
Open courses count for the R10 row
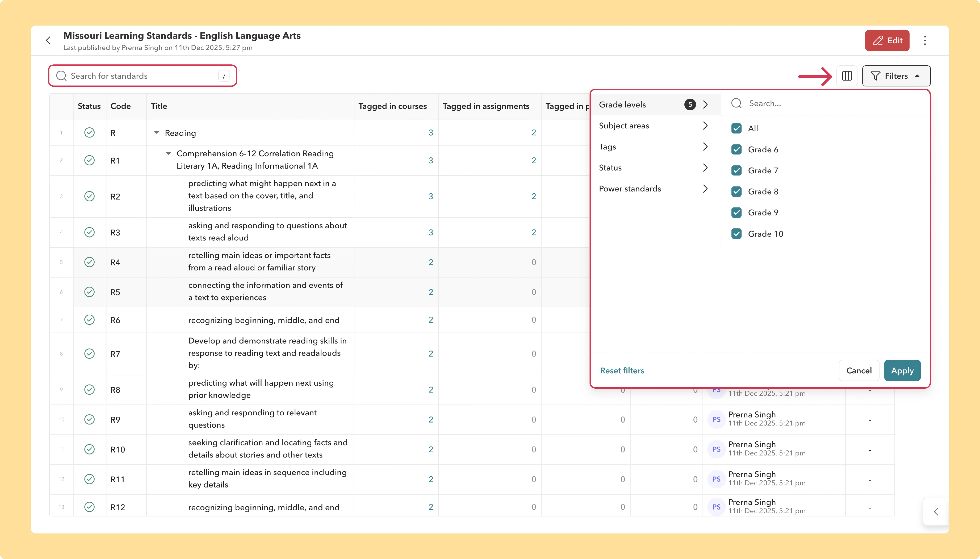click(x=431, y=449)
